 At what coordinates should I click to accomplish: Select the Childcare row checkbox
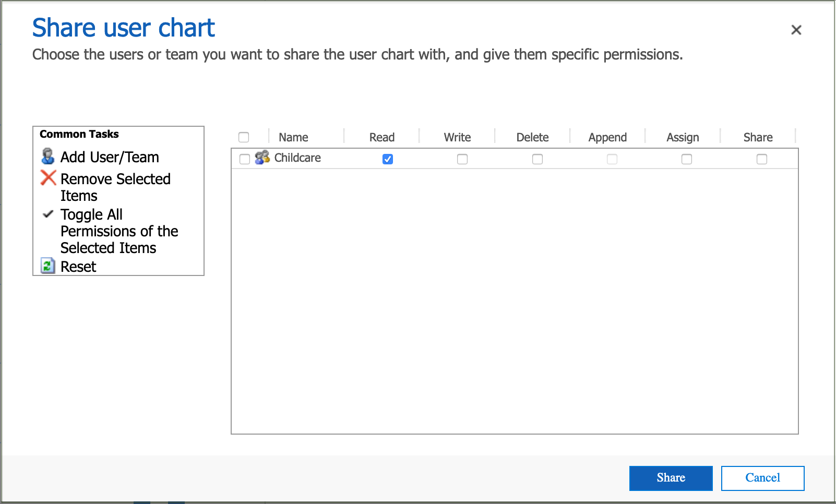245,159
